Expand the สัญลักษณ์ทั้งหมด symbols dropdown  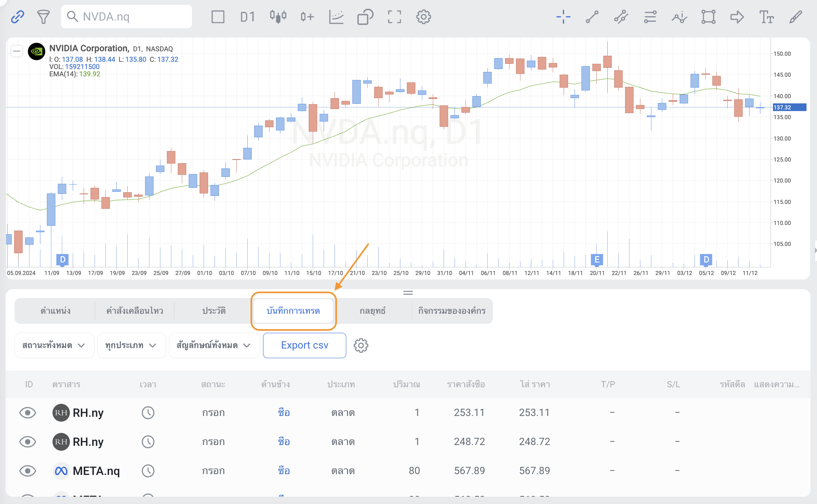pos(214,345)
